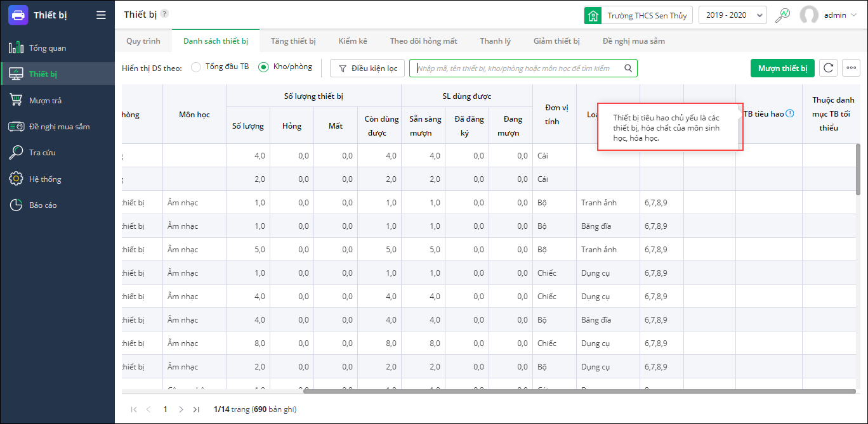Switch to the Kiểm kê tab

tap(353, 41)
